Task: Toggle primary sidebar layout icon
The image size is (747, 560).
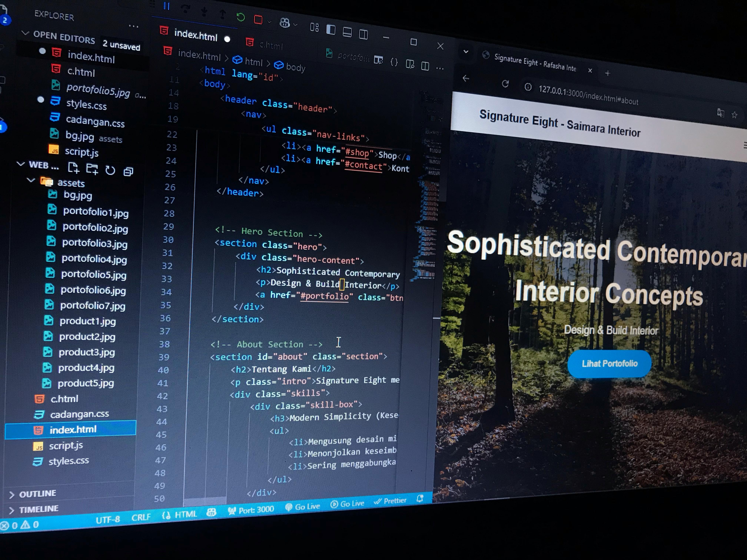Action: point(331,30)
